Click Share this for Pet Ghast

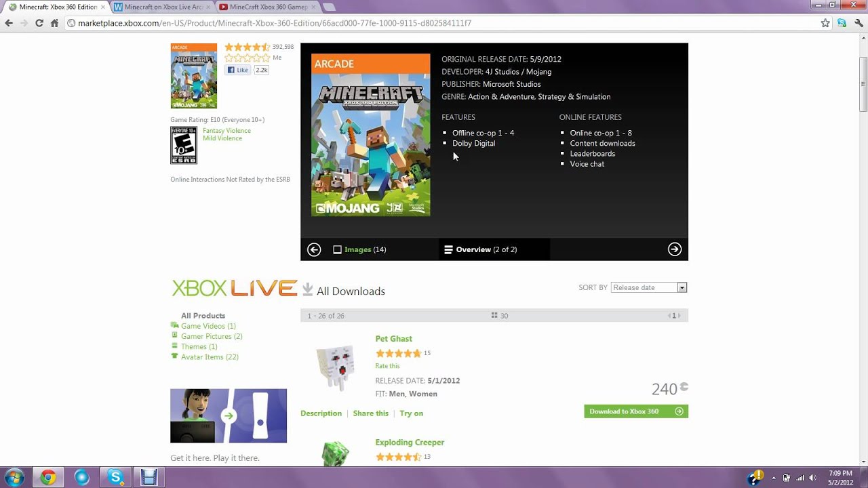click(370, 413)
